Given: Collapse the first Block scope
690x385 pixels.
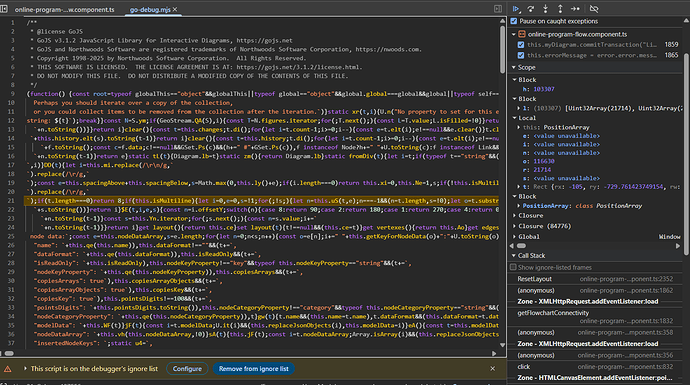Looking at the screenshot, I should coord(514,80).
